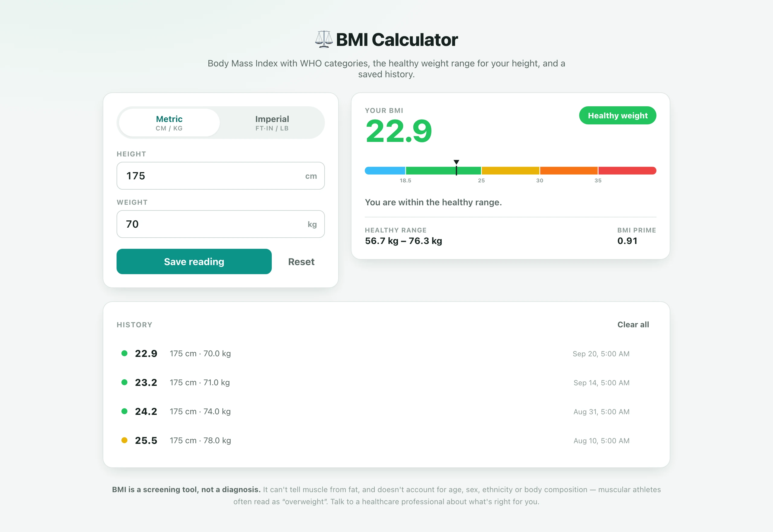
Task: Click the Sep 20, 5:00 AM timestamp
Action: [601, 354]
